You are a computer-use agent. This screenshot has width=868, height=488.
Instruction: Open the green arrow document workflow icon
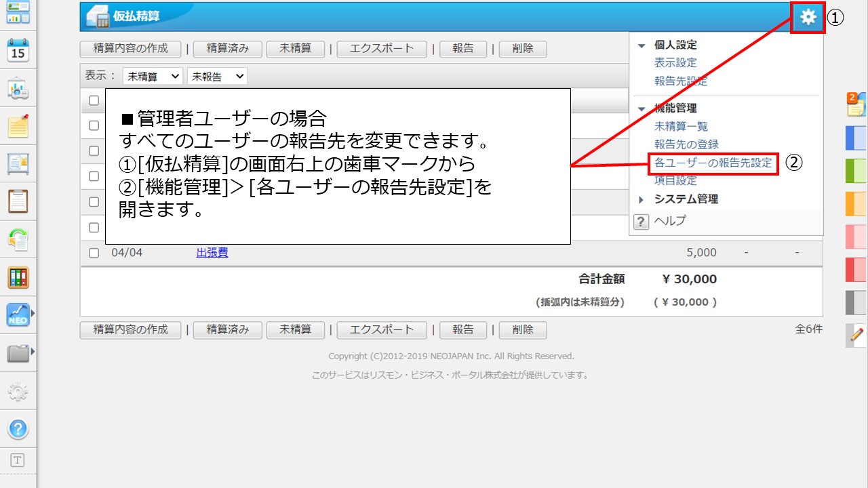18,239
